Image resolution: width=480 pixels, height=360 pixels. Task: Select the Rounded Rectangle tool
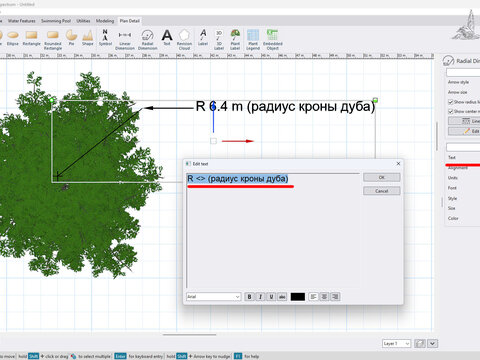53,40
